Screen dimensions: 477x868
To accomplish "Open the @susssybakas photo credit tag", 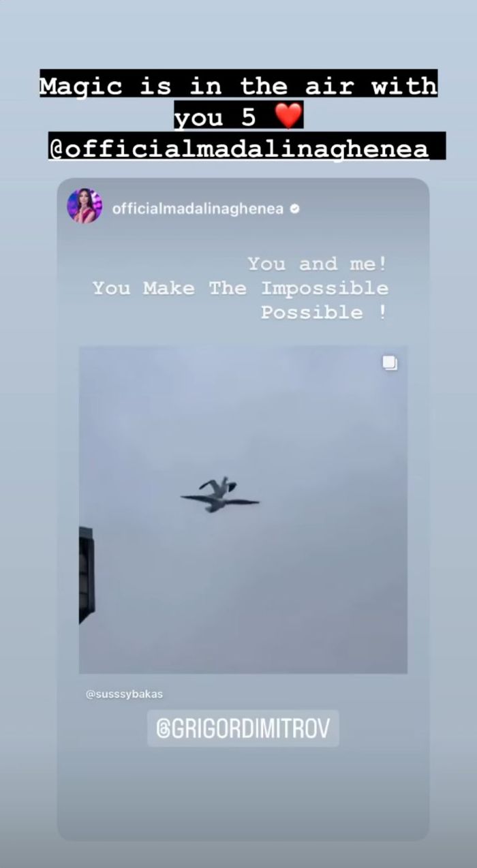I will point(125,694).
